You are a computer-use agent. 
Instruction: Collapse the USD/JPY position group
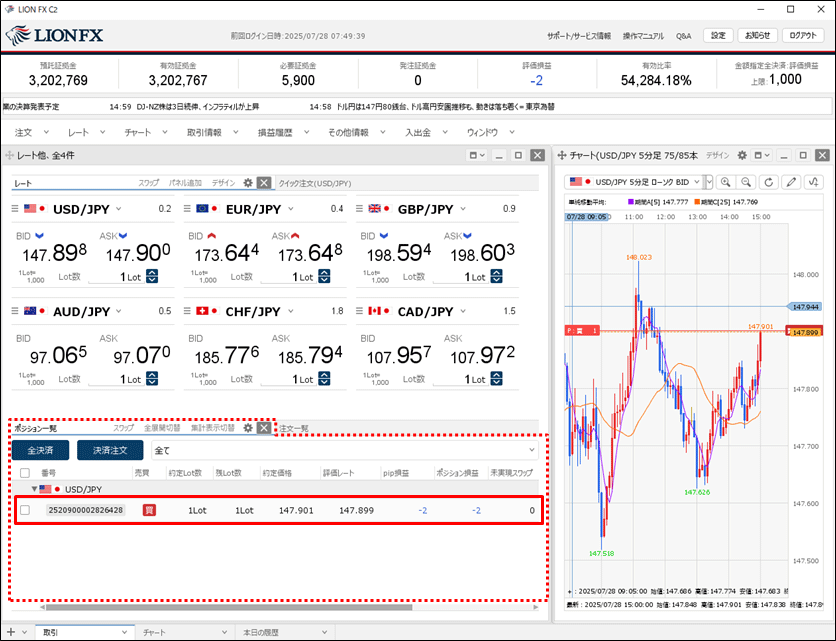point(32,489)
